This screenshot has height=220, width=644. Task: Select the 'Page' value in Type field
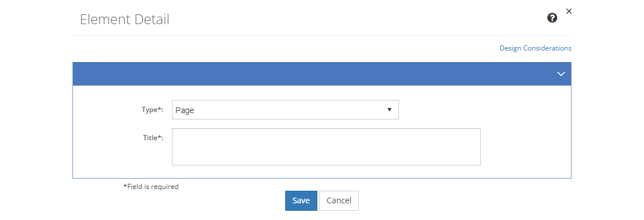click(185, 110)
